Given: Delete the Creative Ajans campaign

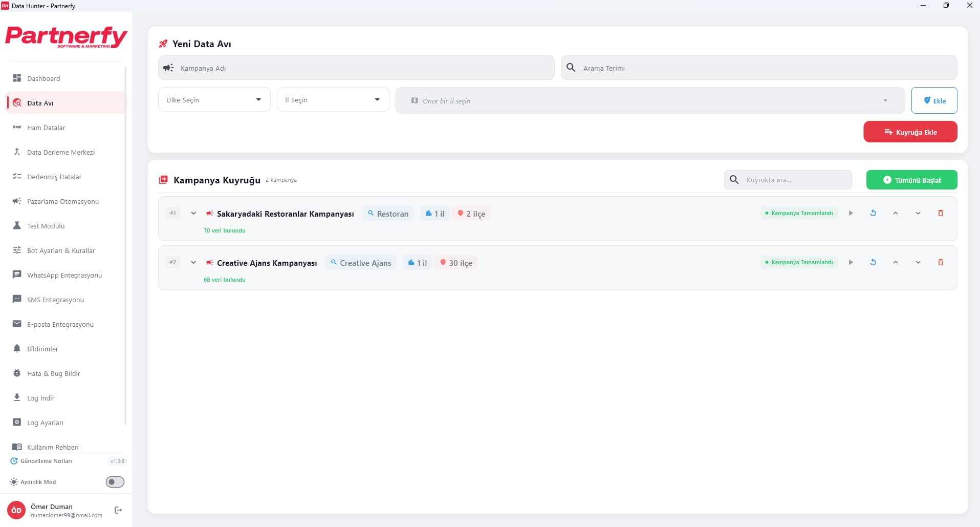Looking at the screenshot, I should (x=940, y=262).
